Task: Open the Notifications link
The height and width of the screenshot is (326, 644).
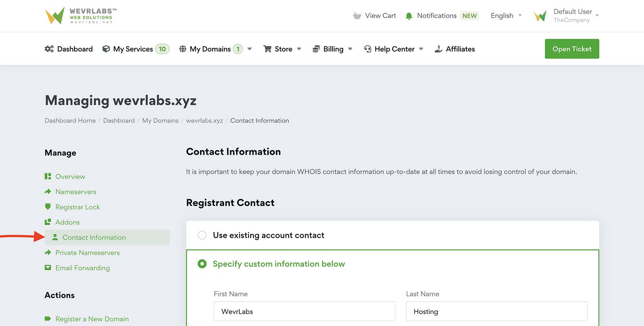Action: (437, 16)
